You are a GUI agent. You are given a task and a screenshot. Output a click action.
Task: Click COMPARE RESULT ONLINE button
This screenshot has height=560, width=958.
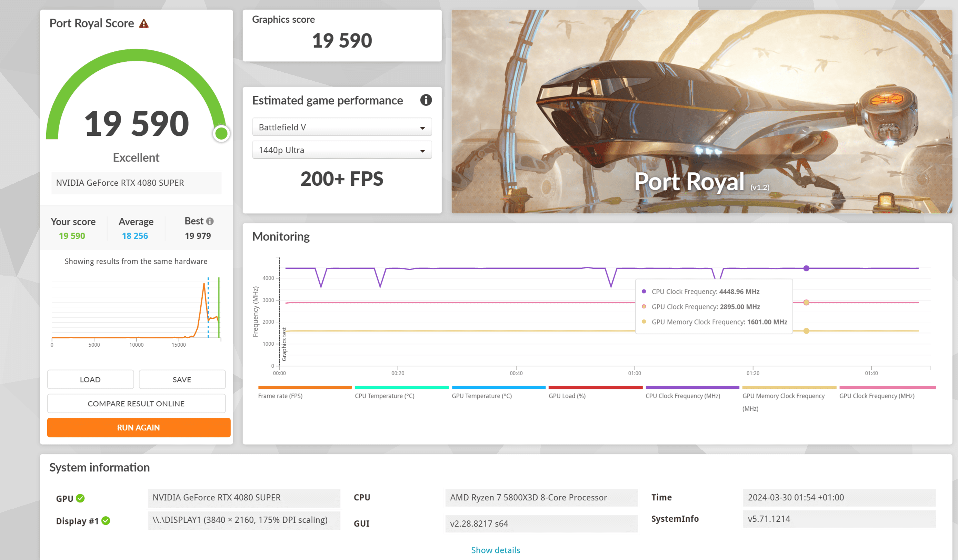click(136, 404)
